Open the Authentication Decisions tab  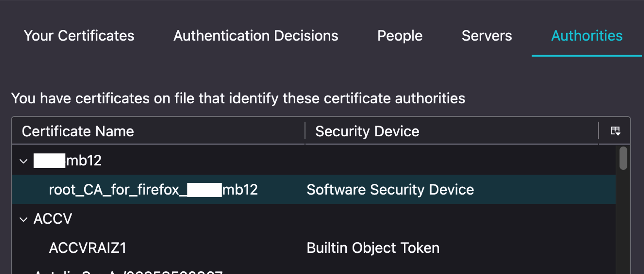[x=256, y=36]
